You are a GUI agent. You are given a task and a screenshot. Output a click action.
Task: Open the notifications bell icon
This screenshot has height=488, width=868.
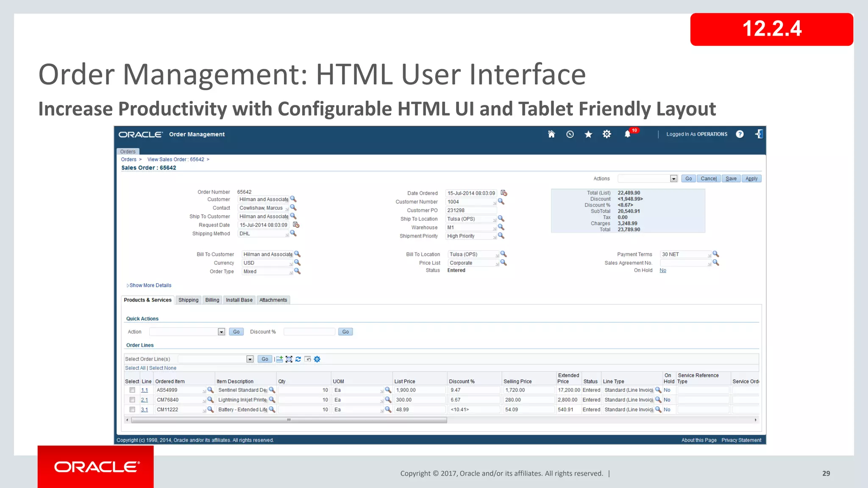tap(627, 134)
